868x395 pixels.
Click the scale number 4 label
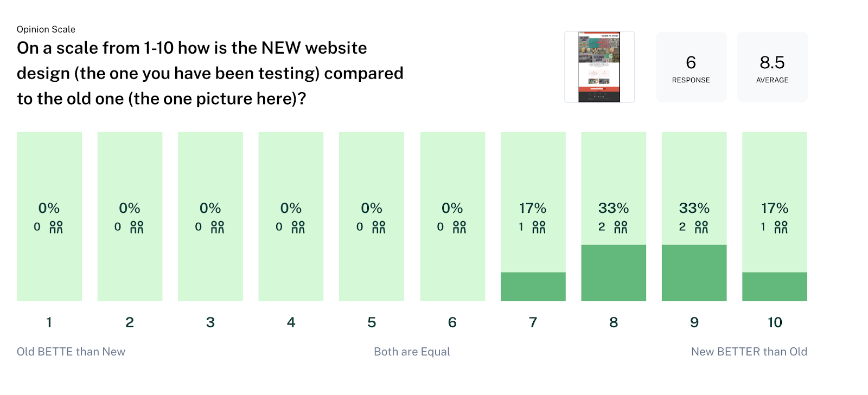[x=291, y=322]
